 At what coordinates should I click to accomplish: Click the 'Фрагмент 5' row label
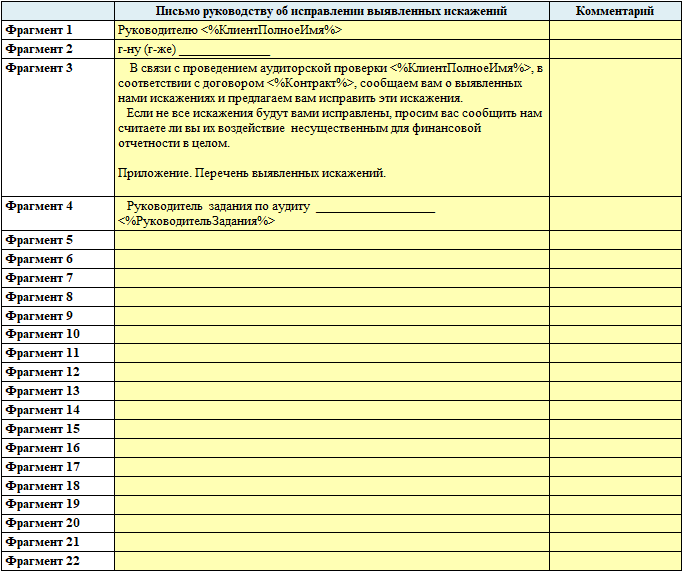[x=58, y=240]
